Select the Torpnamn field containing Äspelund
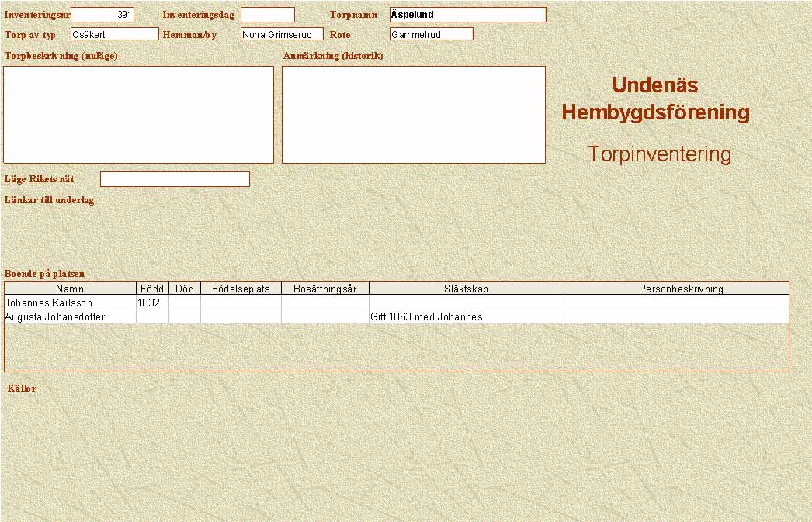Image resolution: width=812 pixels, height=522 pixels. [x=467, y=15]
